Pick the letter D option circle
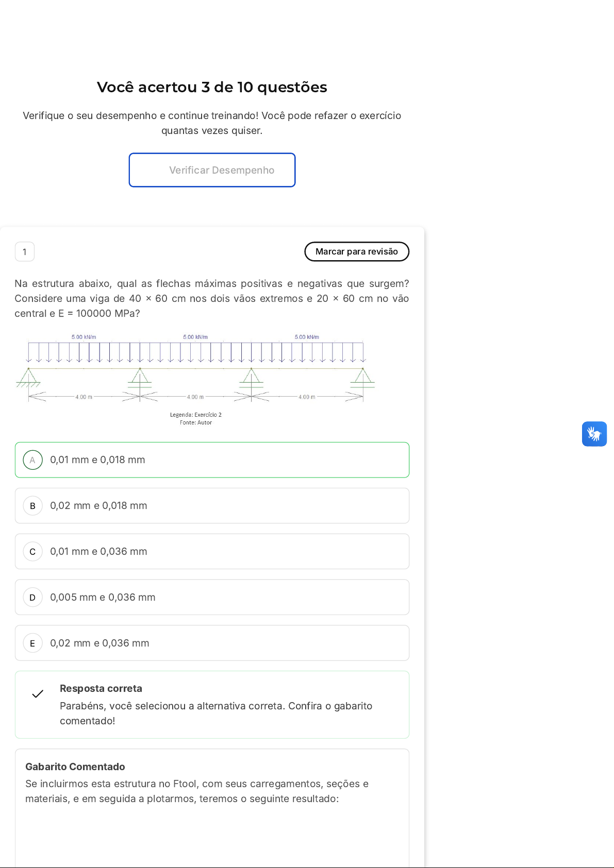 tap(32, 598)
